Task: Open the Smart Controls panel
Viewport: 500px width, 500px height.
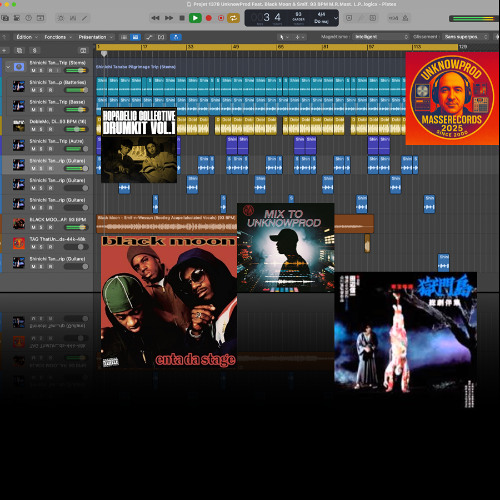Action: click(61, 18)
